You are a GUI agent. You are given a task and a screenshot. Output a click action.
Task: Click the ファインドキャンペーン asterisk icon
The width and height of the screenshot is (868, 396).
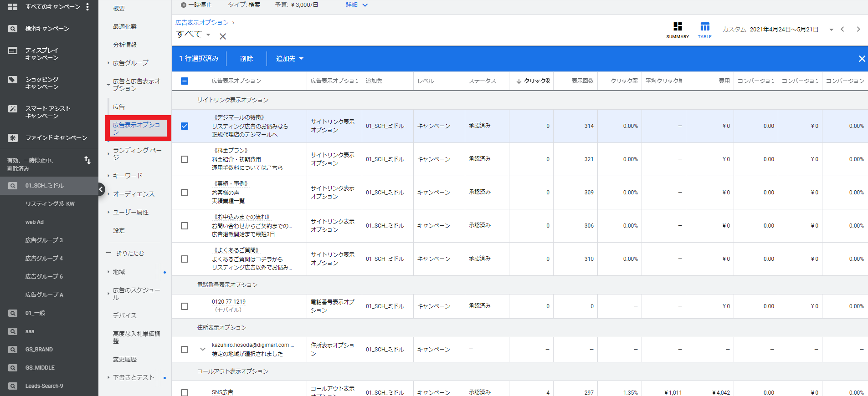click(x=13, y=138)
